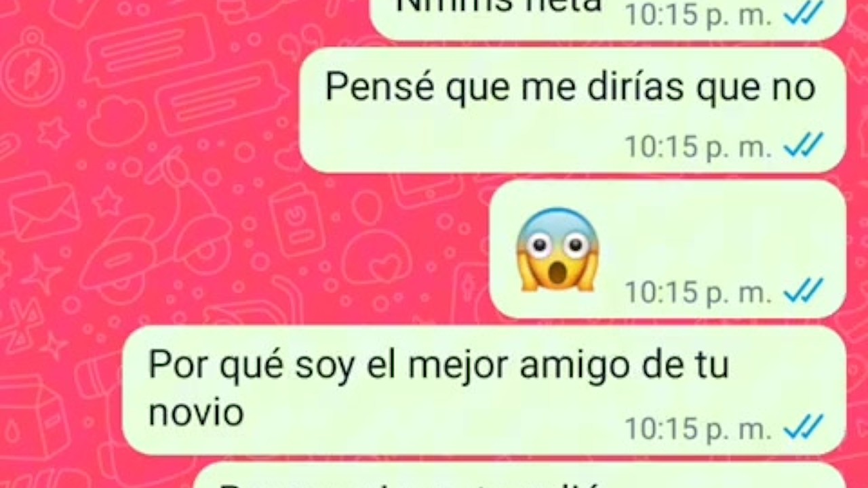Select the 'Pensé que me dirías que no' message
The height and width of the screenshot is (488, 868).
[x=573, y=110]
